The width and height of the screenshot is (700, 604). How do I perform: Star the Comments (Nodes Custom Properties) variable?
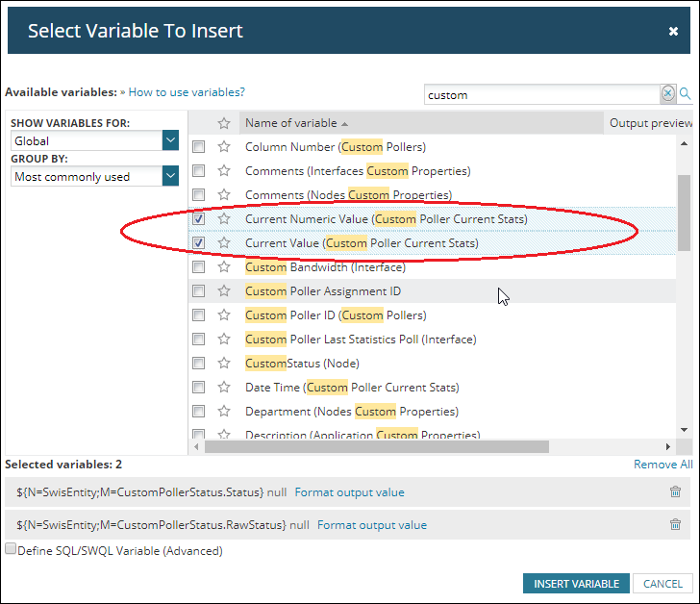tap(224, 195)
